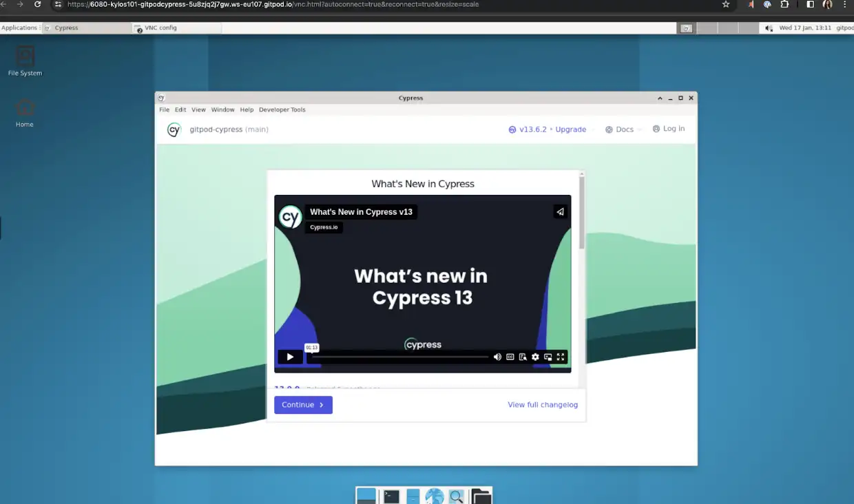The height and width of the screenshot is (504, 854).
Task: Click the workspace switcher in the top panel
Action: tap(717, 28)
